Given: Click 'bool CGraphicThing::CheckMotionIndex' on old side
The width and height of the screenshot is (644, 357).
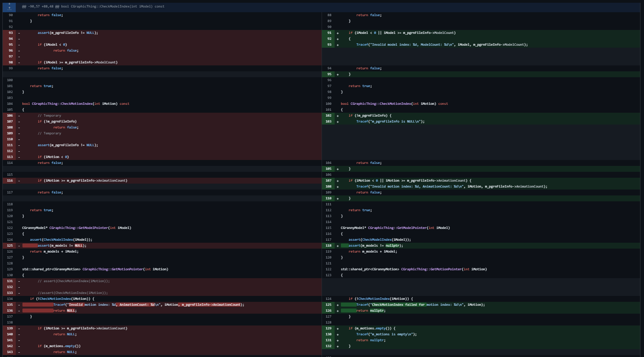Looking at the screenshot, I should [76, 104].
